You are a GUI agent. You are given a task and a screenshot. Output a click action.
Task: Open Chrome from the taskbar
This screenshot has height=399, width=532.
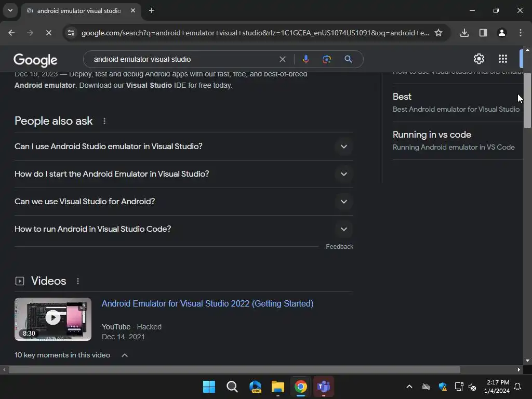(x=301, y=387)
